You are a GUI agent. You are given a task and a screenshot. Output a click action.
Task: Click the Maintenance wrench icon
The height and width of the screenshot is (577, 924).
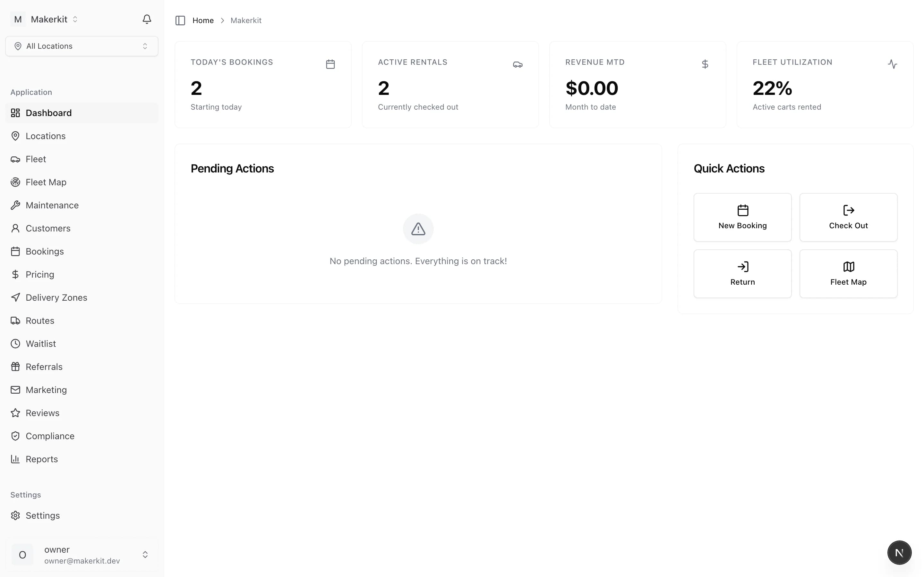15,205
